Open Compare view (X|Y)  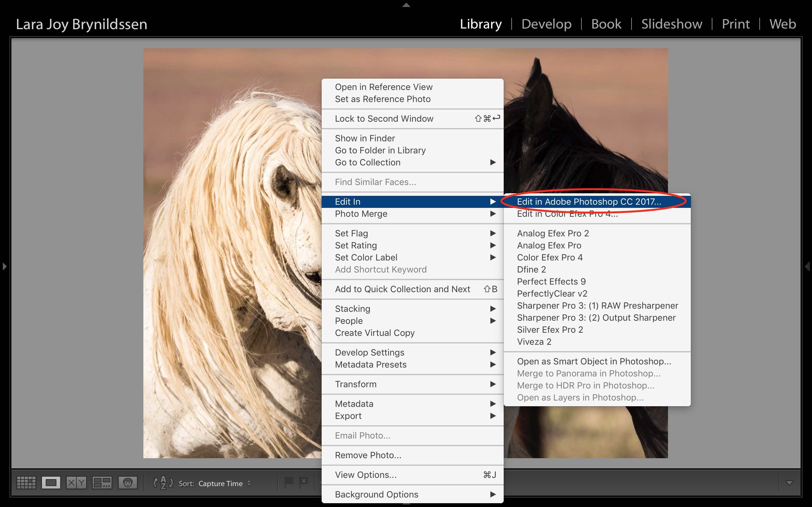click(76, 483)
